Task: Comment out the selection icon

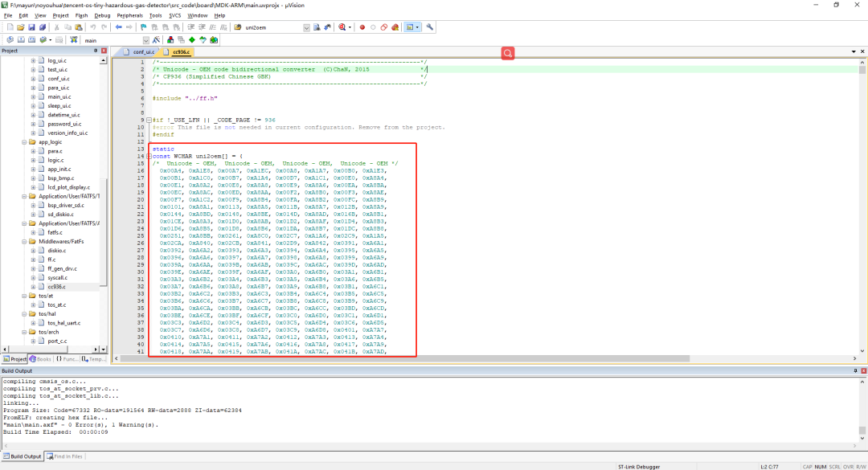Action: [212, 27]
